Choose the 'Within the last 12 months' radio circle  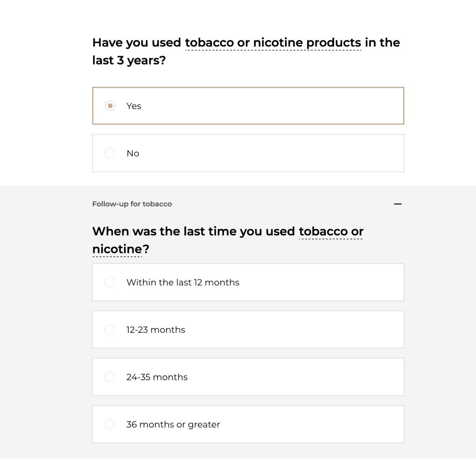click(x=110, y=282)
